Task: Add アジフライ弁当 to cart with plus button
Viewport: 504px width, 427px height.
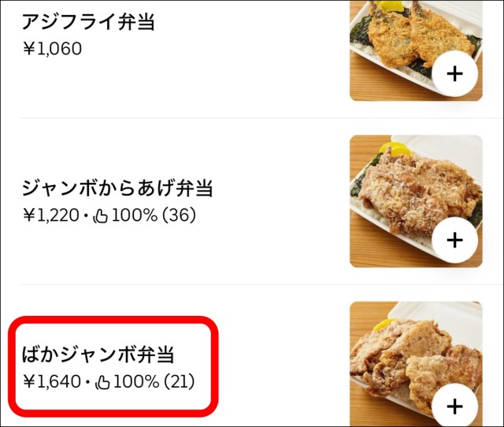Action: point(454,74)
